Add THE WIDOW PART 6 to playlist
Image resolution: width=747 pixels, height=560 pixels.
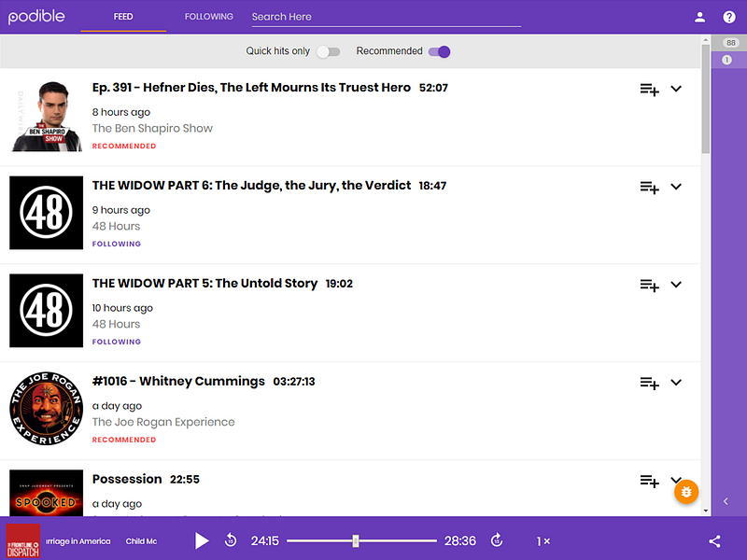(649, 188)
